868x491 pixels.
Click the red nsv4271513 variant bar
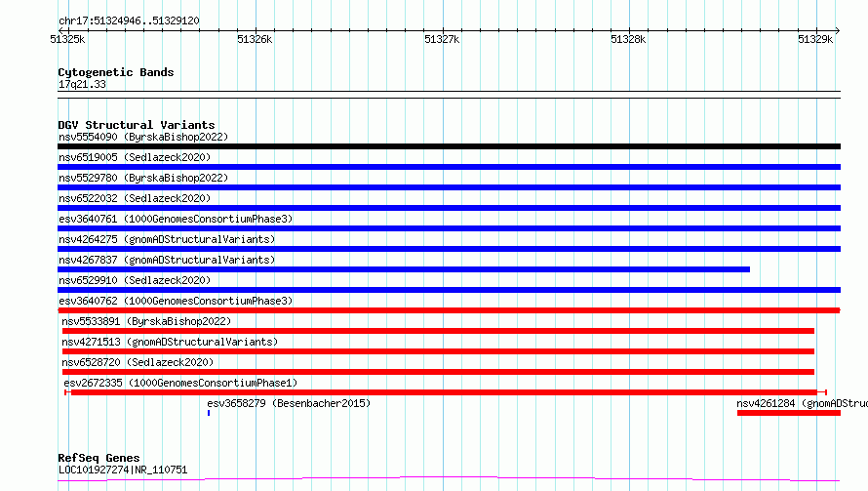click(x=438, y=351)
